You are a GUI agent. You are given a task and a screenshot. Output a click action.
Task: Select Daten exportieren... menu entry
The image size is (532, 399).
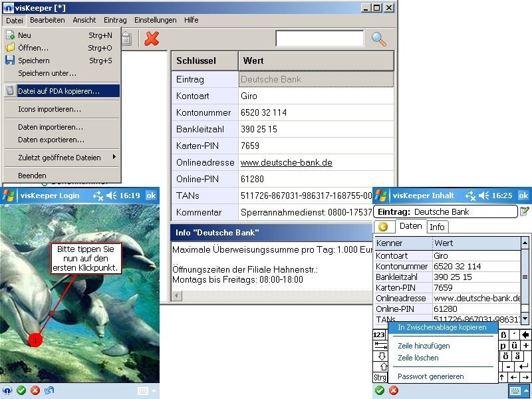point(62,140)
